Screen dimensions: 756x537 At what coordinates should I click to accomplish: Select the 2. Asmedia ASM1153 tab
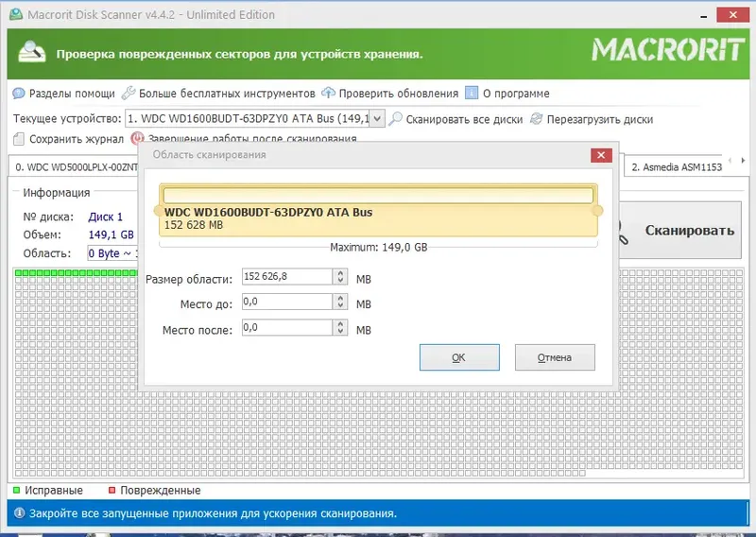tap(676, 167)
